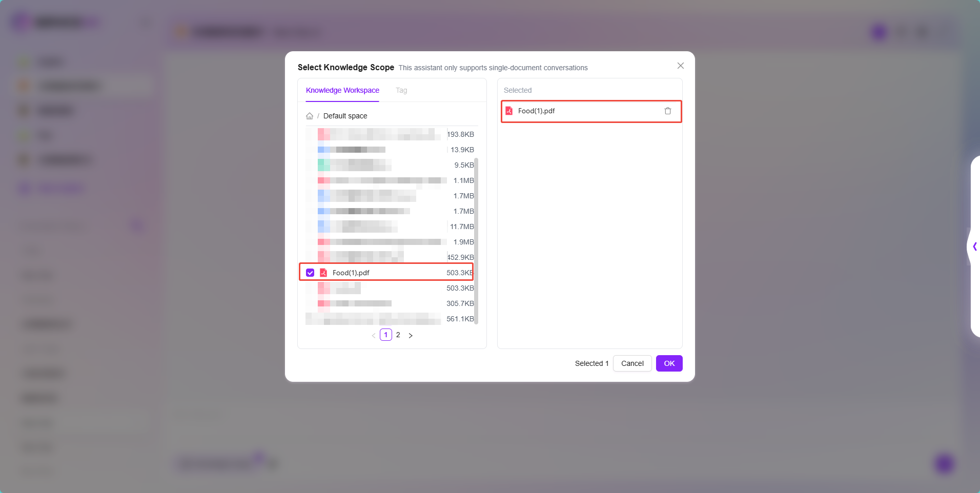Viewport: 980px width, 493px height.
Task: Go to the home breadcrumb icon
Action: coord(310,116)
